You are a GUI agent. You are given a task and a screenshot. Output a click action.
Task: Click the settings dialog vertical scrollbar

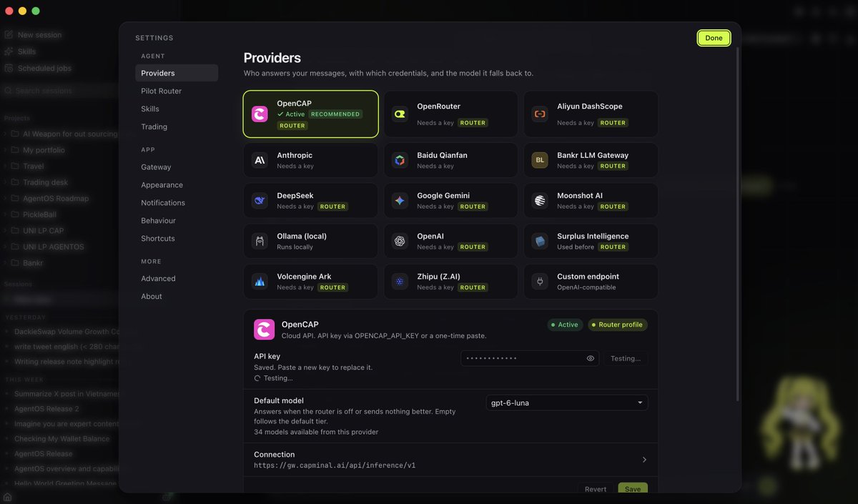tap(737, 225)
